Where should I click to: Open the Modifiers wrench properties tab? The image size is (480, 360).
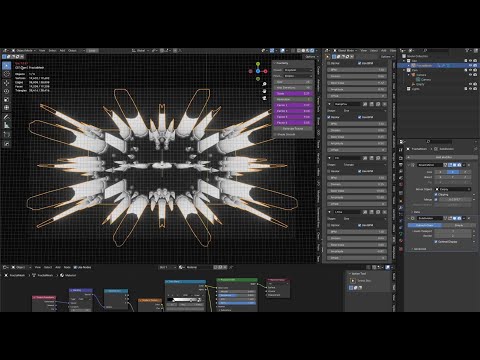(x=401, y=207)
